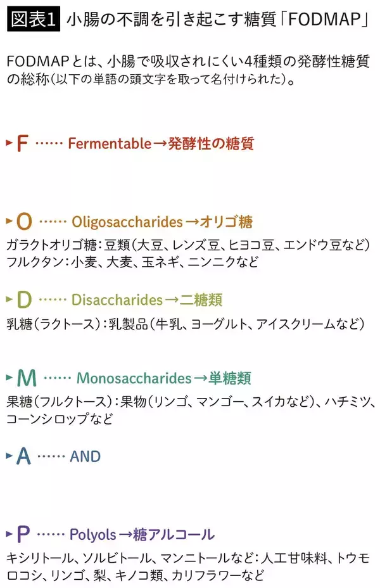Click the olive triangle beside letter D
The width and height of the screenshot is (380, 588).
coord(9,298)
